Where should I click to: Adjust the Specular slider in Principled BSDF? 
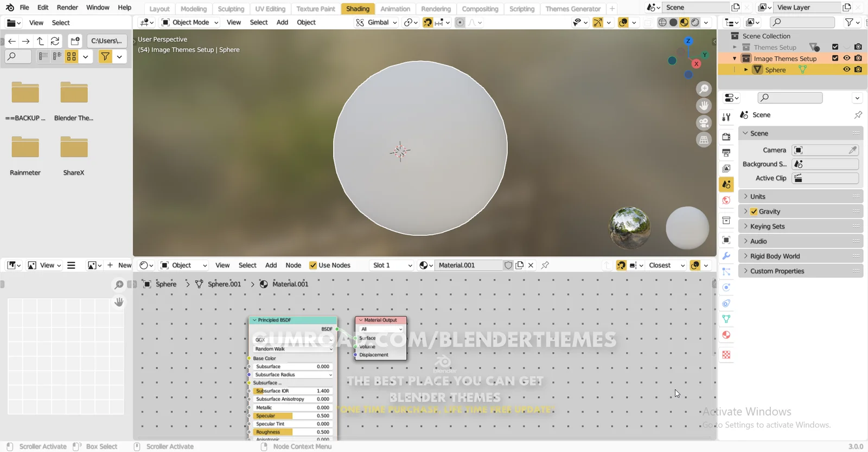tap(292, 416)
